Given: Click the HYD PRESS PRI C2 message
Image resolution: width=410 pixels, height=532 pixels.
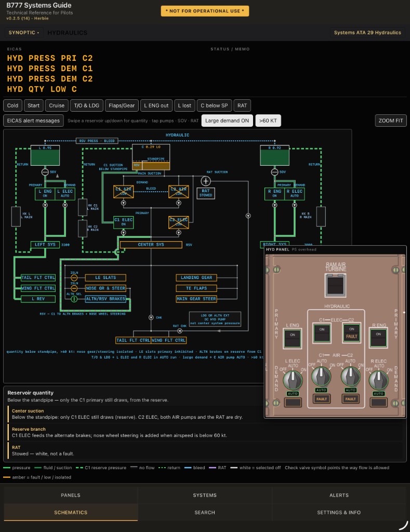Looking at the screenshot, I should pos(50,58).
